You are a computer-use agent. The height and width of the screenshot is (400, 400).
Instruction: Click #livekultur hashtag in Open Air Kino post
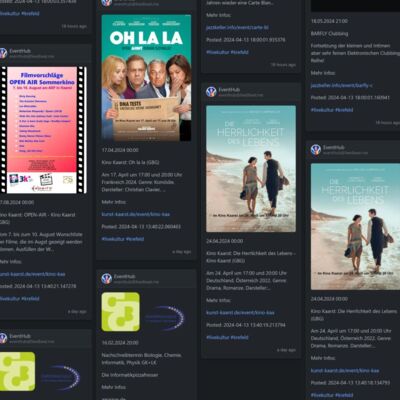pos(10,299)
